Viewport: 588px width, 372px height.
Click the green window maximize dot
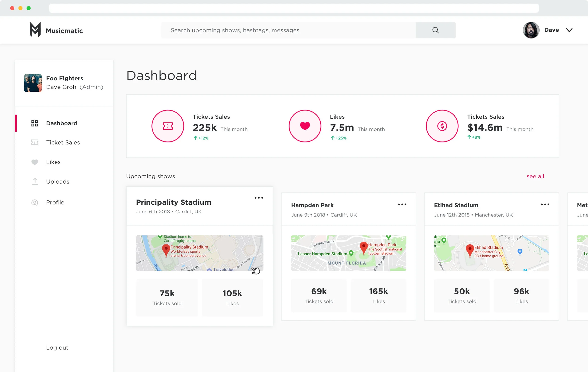[x=28, y=8]
